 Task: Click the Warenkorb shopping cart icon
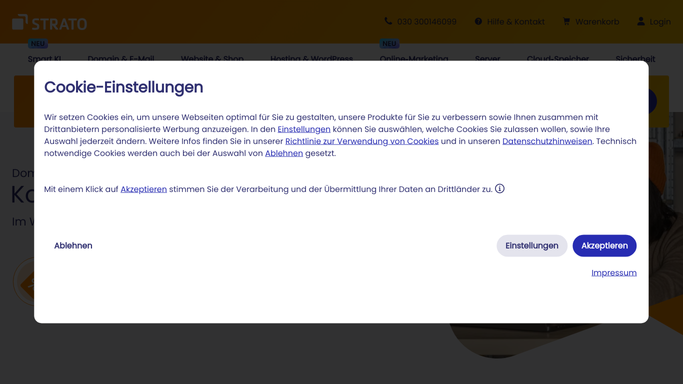pos(566,21)
